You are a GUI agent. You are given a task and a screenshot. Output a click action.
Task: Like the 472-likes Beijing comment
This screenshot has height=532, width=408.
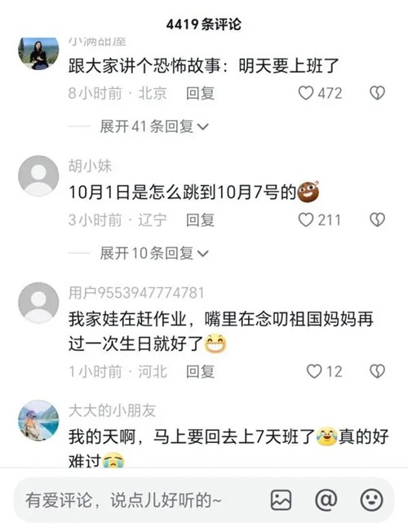(306, 93)
